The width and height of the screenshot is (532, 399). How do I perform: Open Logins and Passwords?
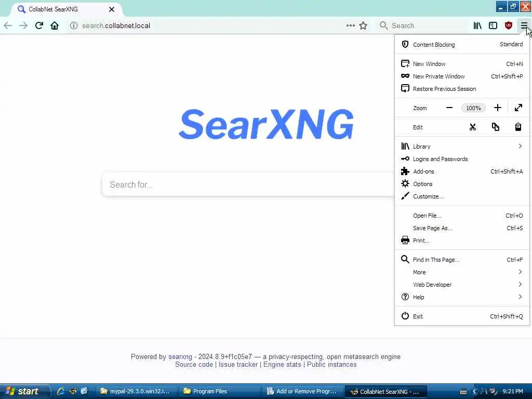(462, 159)
